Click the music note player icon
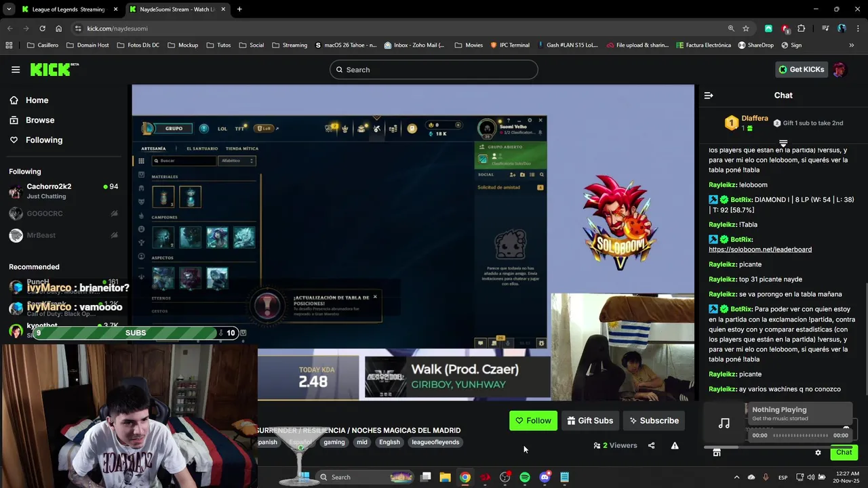Image resolution: width=868 pixels, height=488 pixels. point(724,423)
